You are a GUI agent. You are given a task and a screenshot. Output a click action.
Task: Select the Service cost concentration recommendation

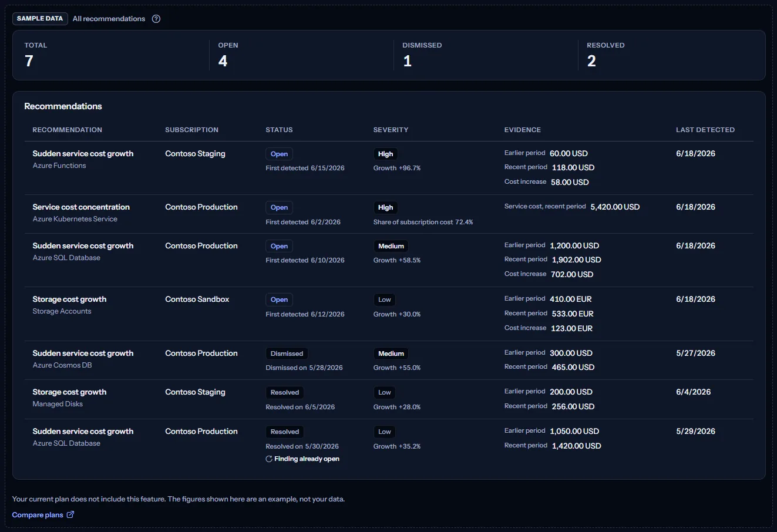[x=81, y=207]
